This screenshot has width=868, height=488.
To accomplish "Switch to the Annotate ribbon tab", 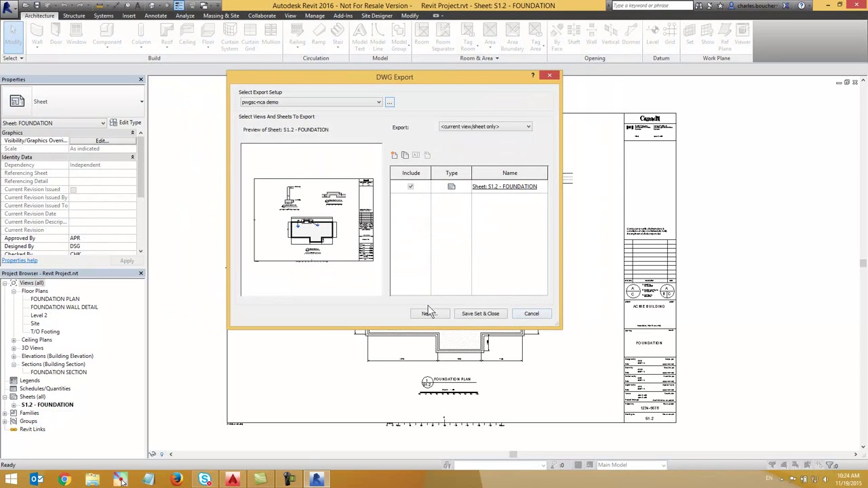I will pyautogui.click(x=155, y=16).
